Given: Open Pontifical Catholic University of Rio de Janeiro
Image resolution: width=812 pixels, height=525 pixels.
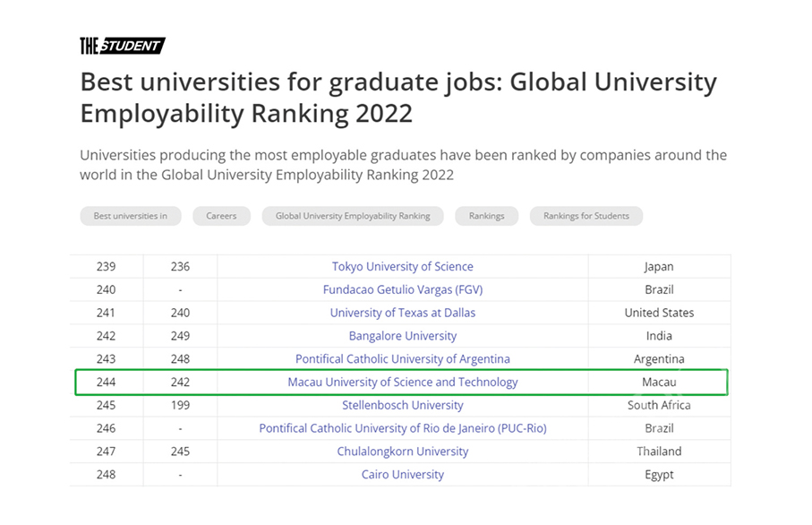Looking at the screenshot, I should click(402, 428).
